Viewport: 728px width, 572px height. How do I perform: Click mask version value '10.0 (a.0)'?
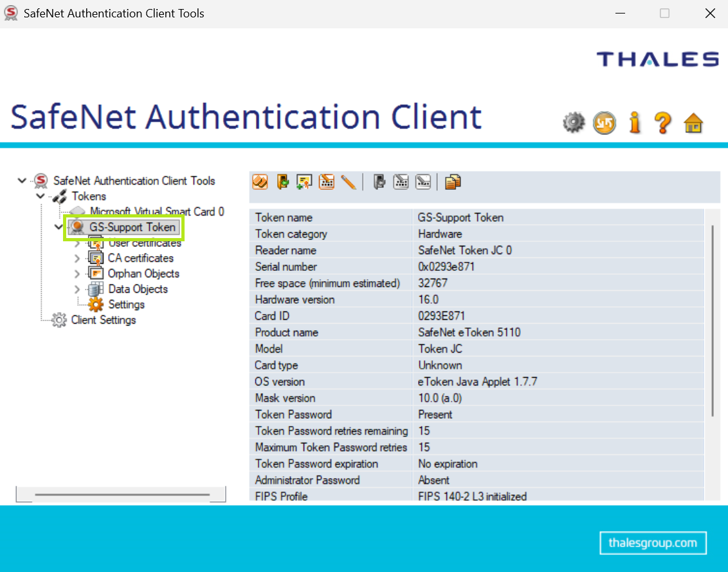coord(440,398)
